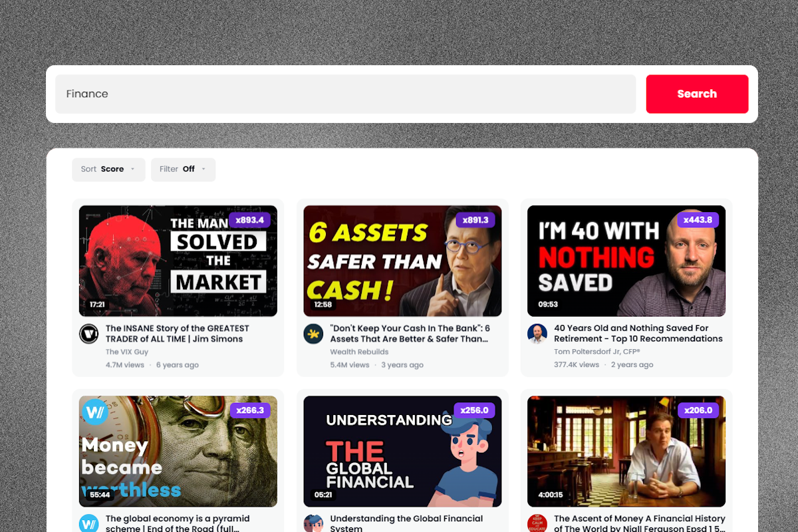
Task: Click the x443.8 score badge
Action: click(x=698, y=220)
